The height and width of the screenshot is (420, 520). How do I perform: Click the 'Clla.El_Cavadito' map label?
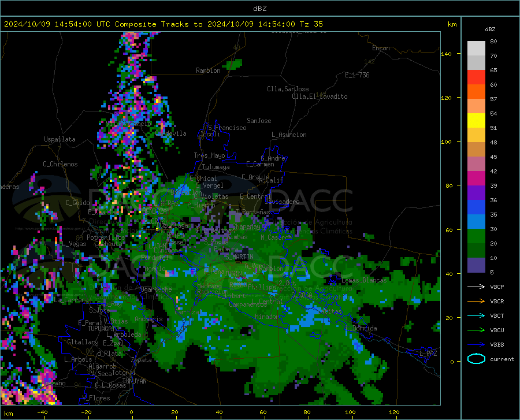(x=320, y=96)
